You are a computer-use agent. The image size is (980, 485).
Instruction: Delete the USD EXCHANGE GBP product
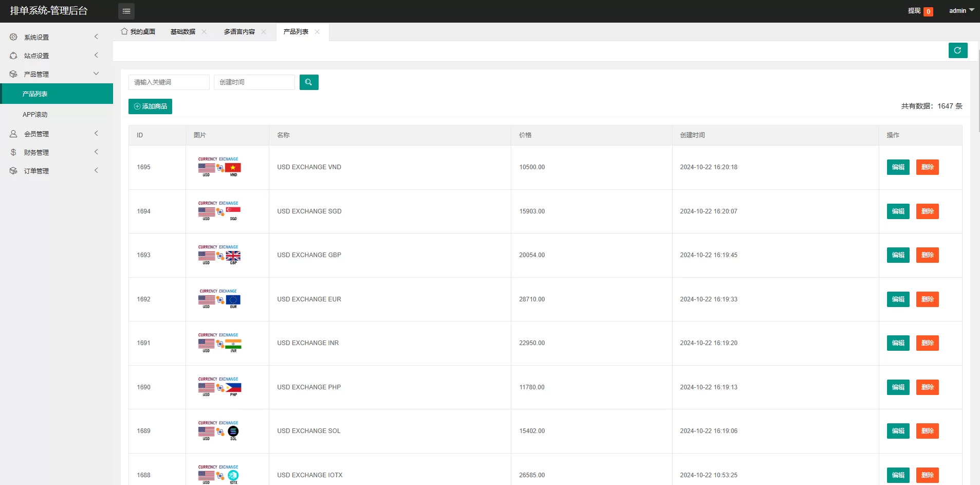tap(927, 255)
